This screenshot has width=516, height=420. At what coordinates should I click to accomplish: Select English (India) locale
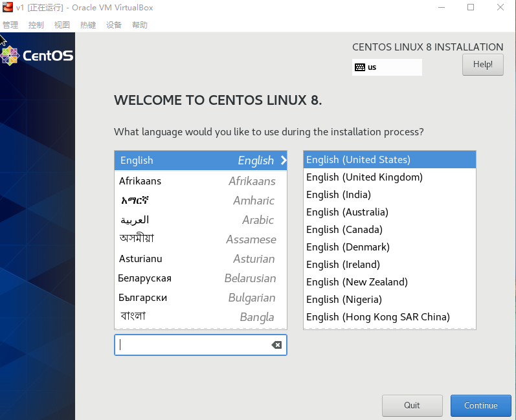click(x=390, y=194)
